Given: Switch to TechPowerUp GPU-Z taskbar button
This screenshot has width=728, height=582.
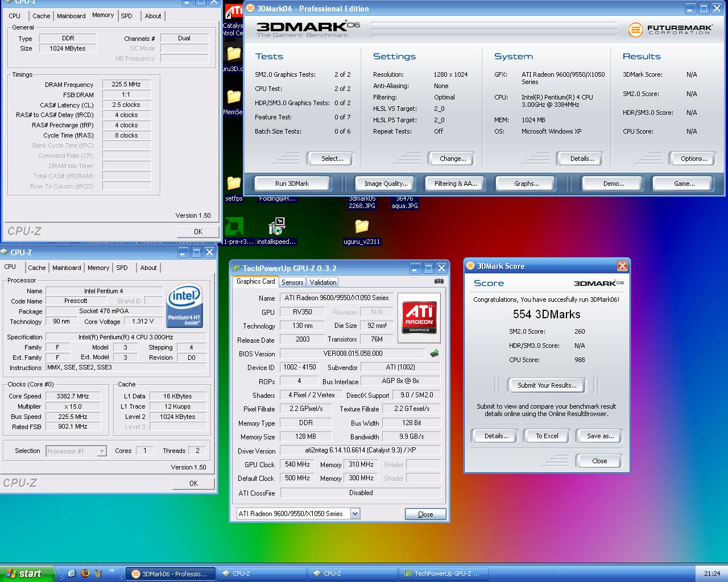Looking at the screenshot, I should tap(444, 573).
